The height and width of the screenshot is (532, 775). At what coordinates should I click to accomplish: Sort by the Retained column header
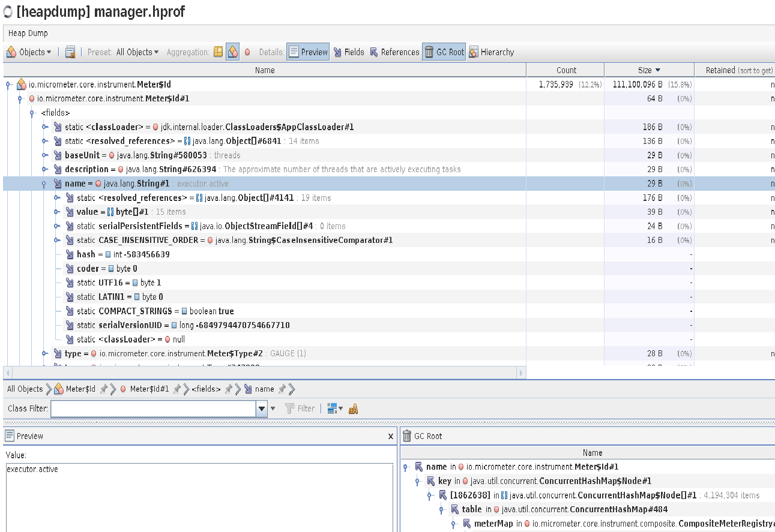tap(735, 70)
